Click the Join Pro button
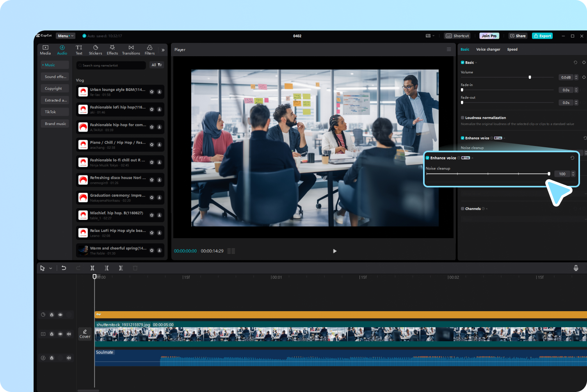587x392 pixels. pyautogui.click(x=489, y=36)
